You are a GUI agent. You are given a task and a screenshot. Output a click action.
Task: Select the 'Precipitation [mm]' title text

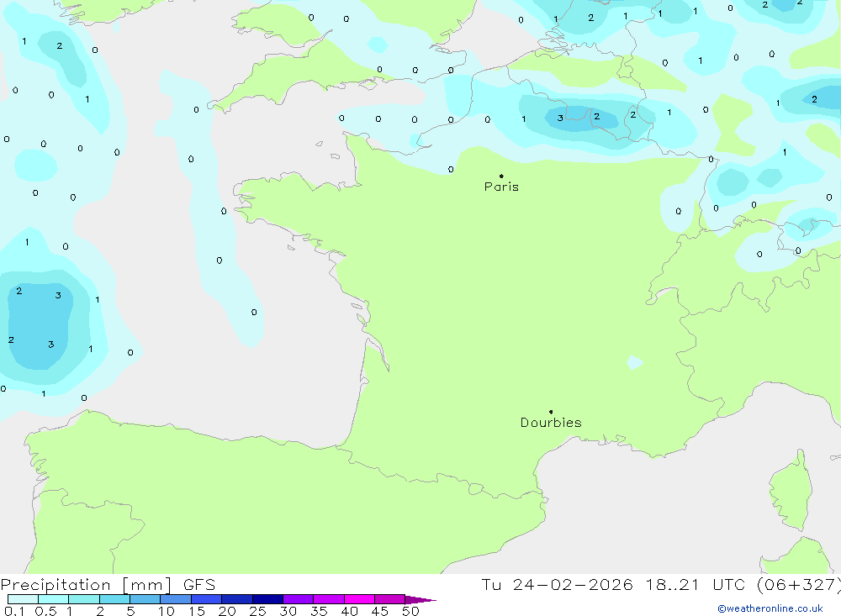tap(86, 585)
